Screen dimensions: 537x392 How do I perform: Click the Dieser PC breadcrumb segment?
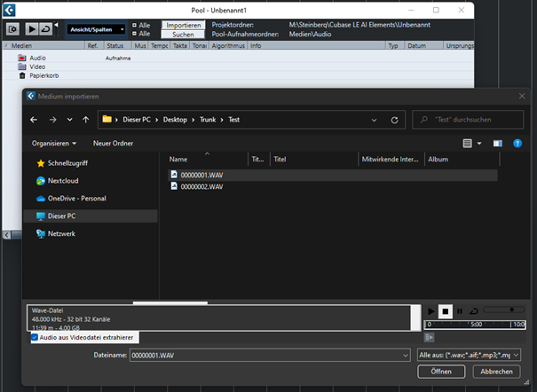(137, 120)
